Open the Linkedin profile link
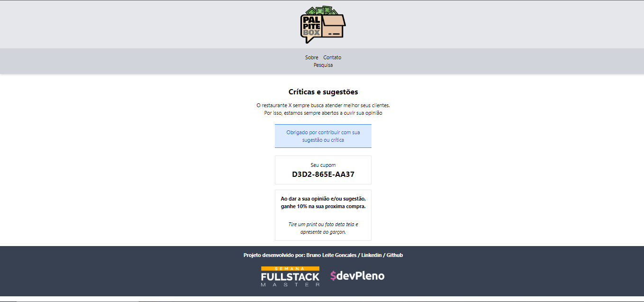 372,255
